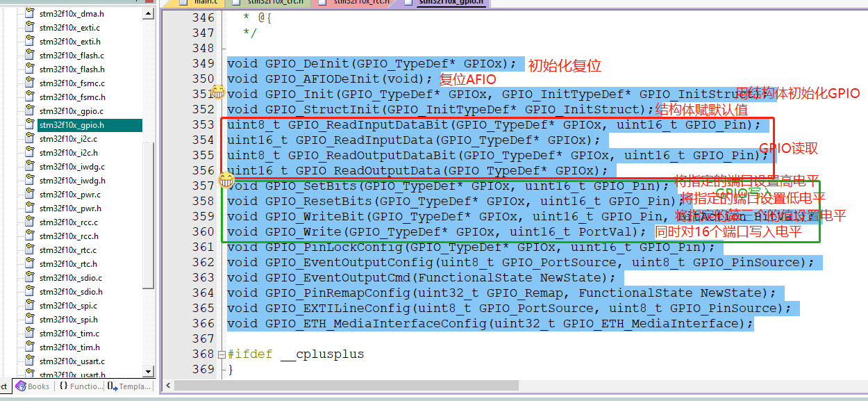
Task: Click the file icon next to stm32f10x_tim.h
Action: pos(29,347)
